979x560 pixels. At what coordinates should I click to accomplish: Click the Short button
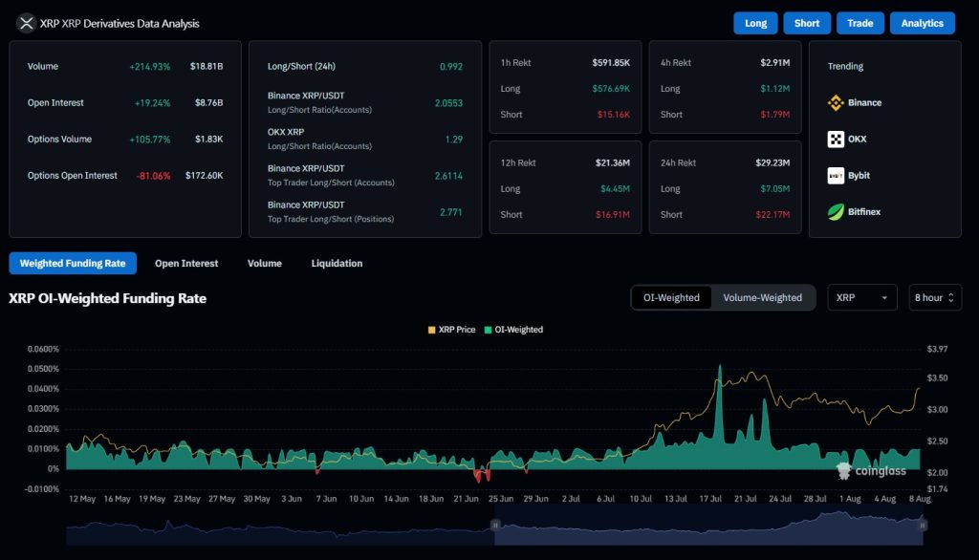tap(807, 23)
